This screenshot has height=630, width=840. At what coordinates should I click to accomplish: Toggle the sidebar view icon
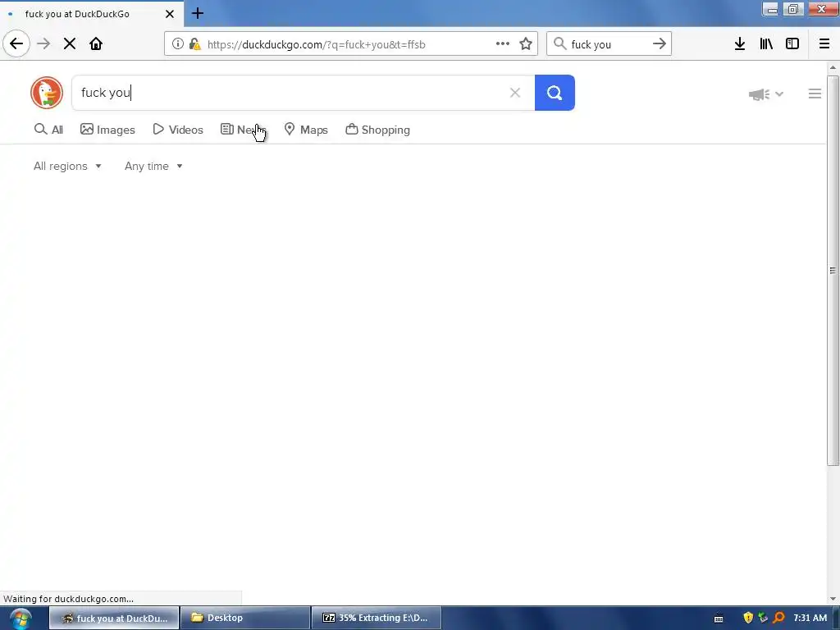point(792,44)
